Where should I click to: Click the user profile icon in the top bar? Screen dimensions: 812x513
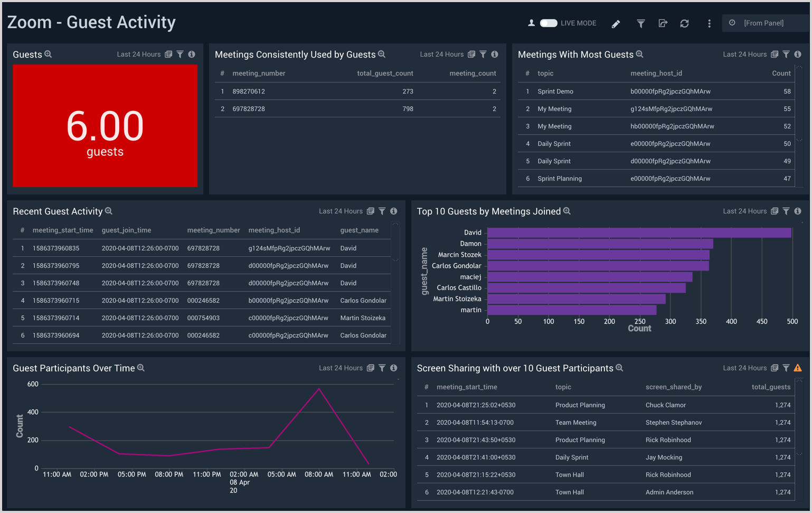(x=532, y=23)
